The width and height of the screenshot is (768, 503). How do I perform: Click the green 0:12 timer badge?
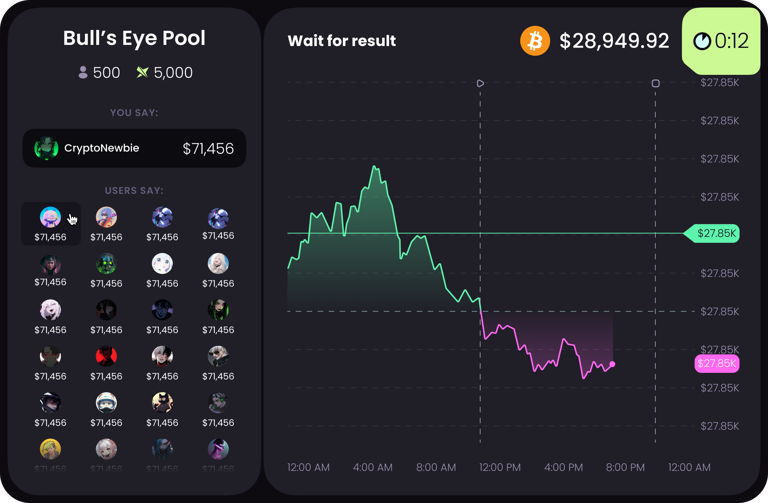click(721, 41)
